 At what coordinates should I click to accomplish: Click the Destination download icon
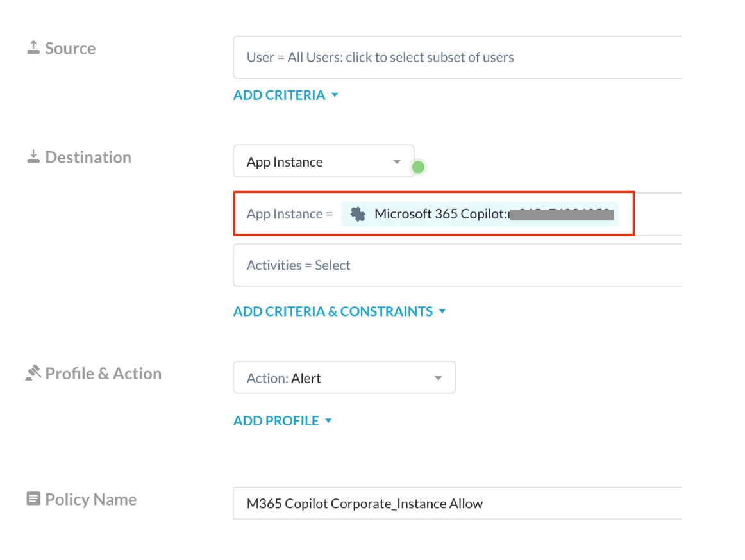[33, 157]
